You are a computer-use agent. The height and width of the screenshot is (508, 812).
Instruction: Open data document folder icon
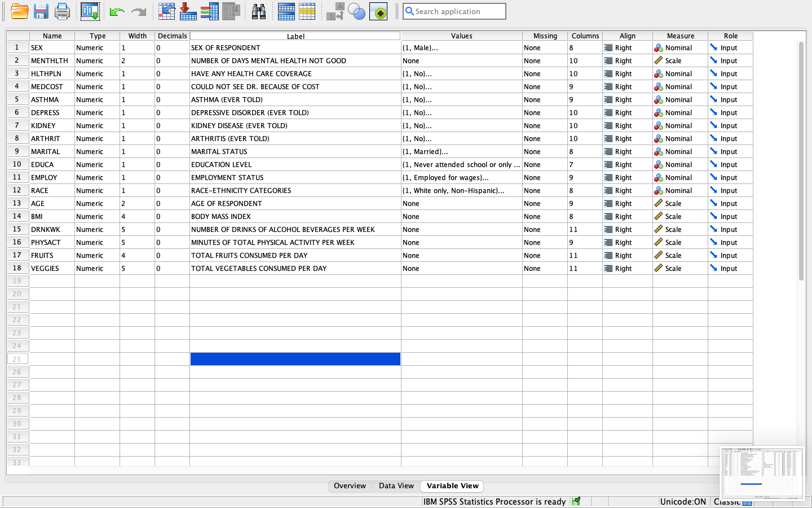(x=20, y=11)
